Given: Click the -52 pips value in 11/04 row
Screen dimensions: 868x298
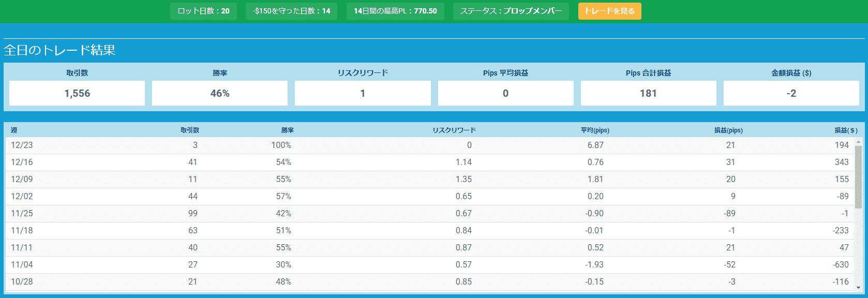Looking at the screenshot, I should [729, 265].
